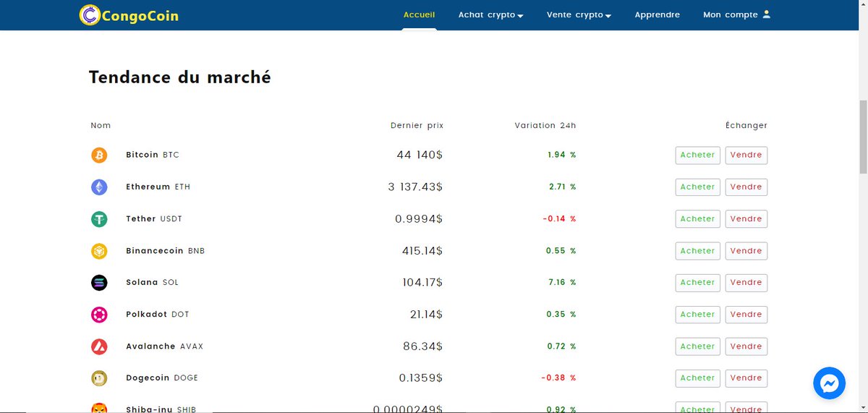Click the Shiba-inu coin icon
The height and width of the screenshot is (413, 868).
click(x=99, y=408)
